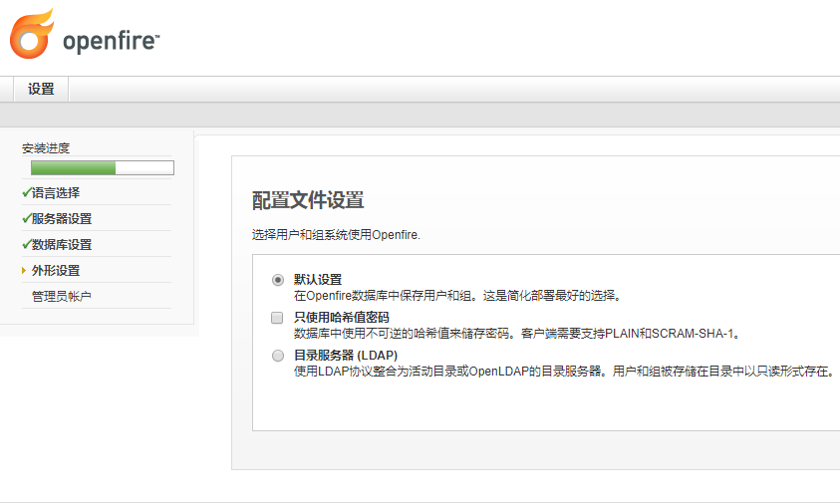840x504 pixels.
Task: Click the 选择用户和组系统使用Openfire. description
Action: coord(336,235)
